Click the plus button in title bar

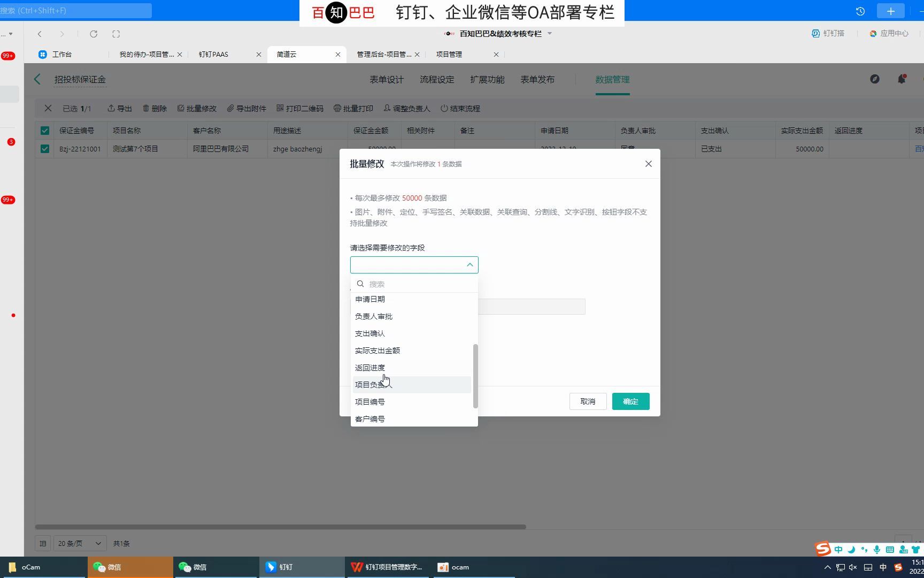[x=891, y=11]
